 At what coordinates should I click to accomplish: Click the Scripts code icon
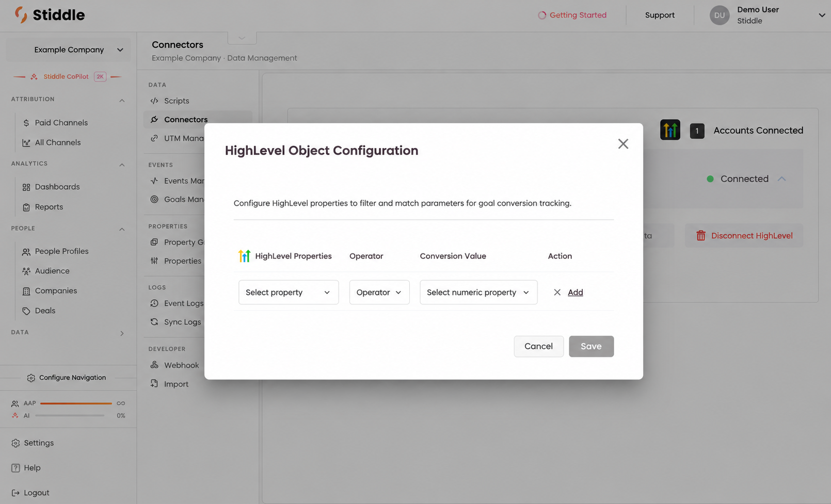coord(154,101)
